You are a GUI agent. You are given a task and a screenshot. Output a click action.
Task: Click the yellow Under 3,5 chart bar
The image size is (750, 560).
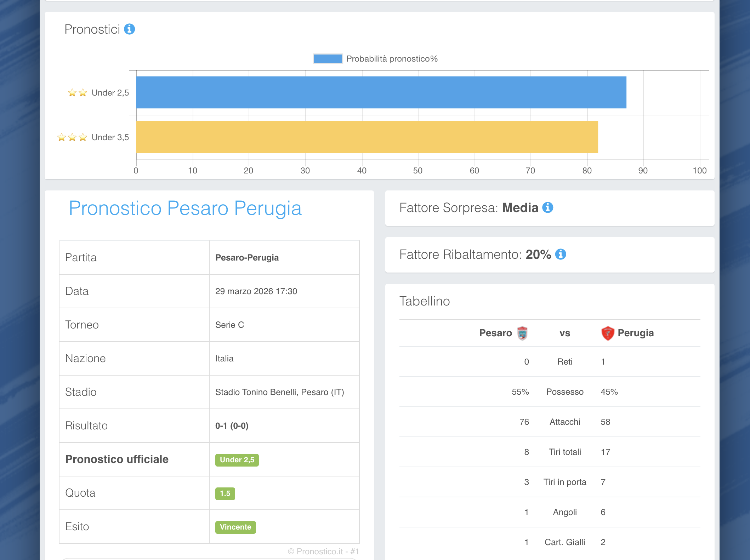point(367,137)
